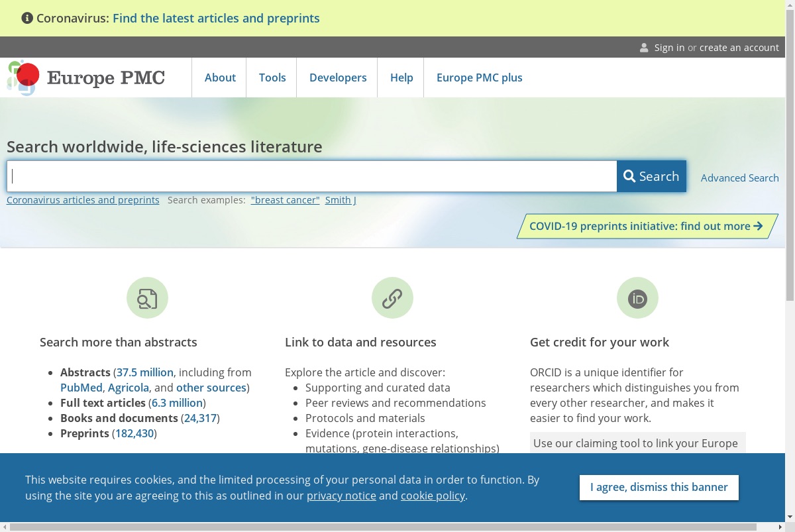Screen dimensions: 795x532
Task: Click Supporting and curated data item
Action: click(x=378, y=388)
